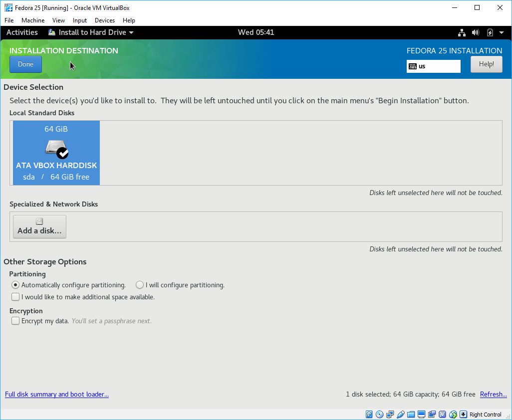Screen dimensions: 512x420
Task: Expand the GNOME system menu arrow
Action: pos(502,32)
